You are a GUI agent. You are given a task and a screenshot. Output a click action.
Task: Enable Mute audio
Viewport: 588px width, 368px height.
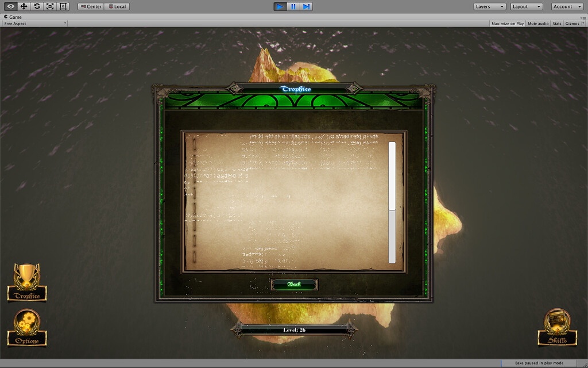pos(537,24)
